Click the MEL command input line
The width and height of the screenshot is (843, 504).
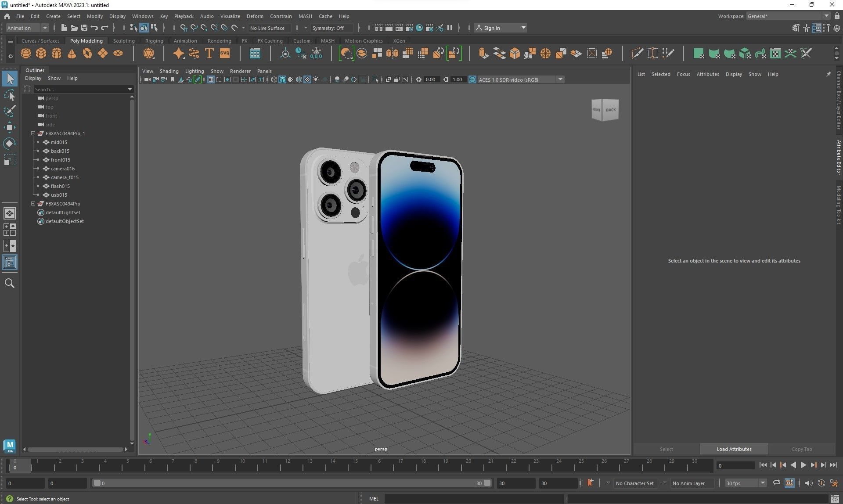[474, 499]
